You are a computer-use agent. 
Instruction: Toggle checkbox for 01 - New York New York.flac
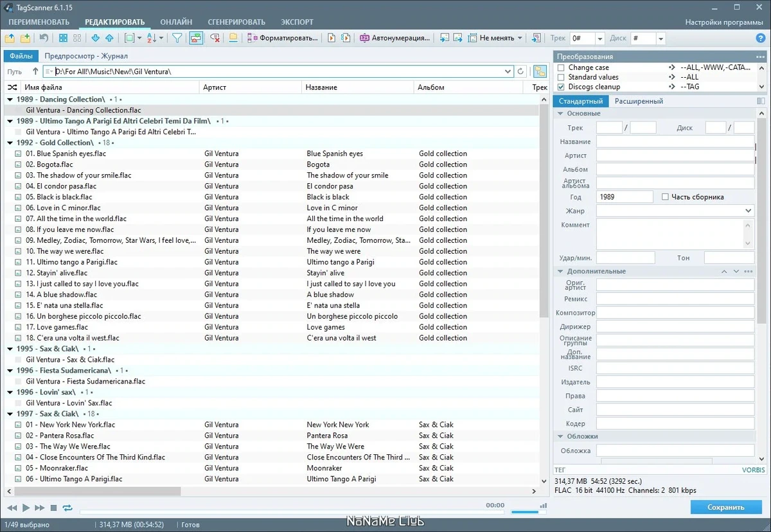pyautogui.click(x=19, y=425)
